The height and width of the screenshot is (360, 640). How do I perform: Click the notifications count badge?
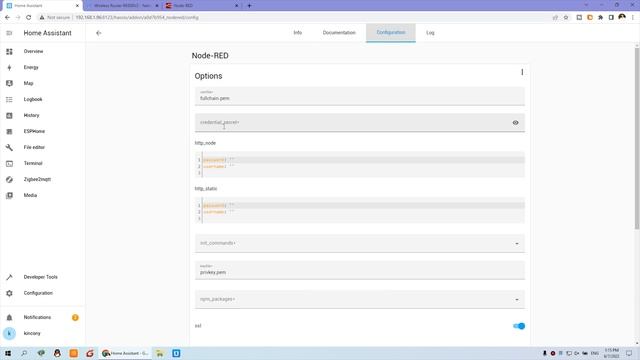click(x=75, y=318)
